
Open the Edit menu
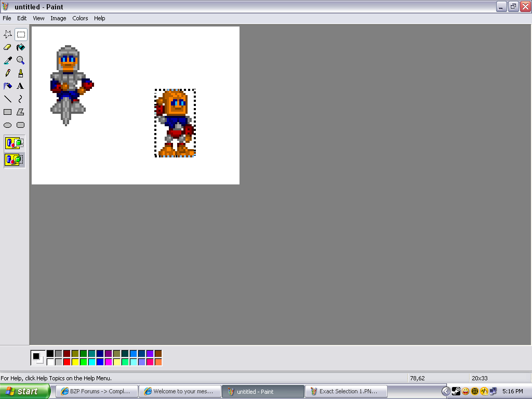coord(22,18)
